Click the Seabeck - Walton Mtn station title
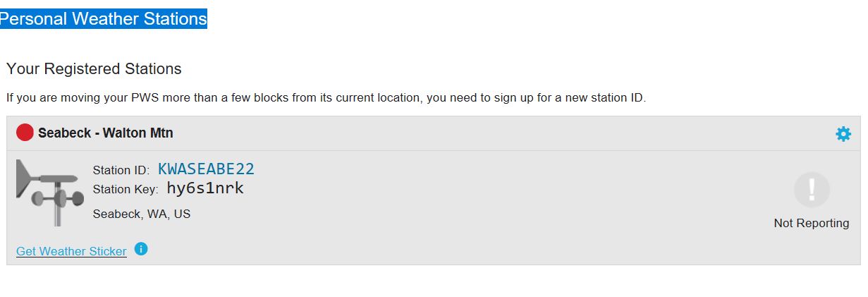This screenshot has height=297, width=868. pos(106,133)
